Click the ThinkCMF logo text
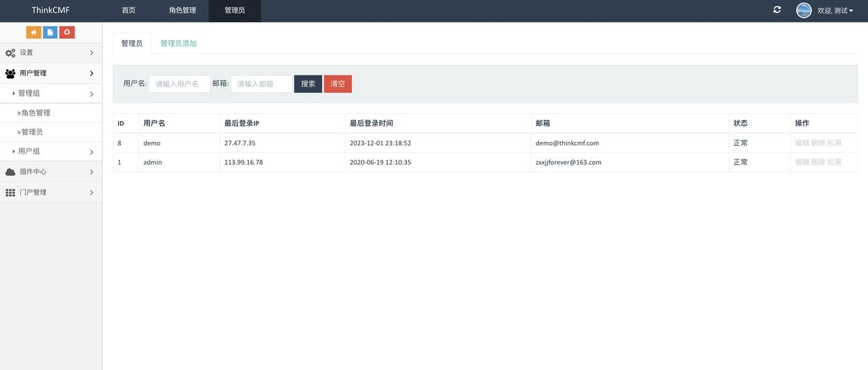Screen dimensions: 868x370 point(51,10)
